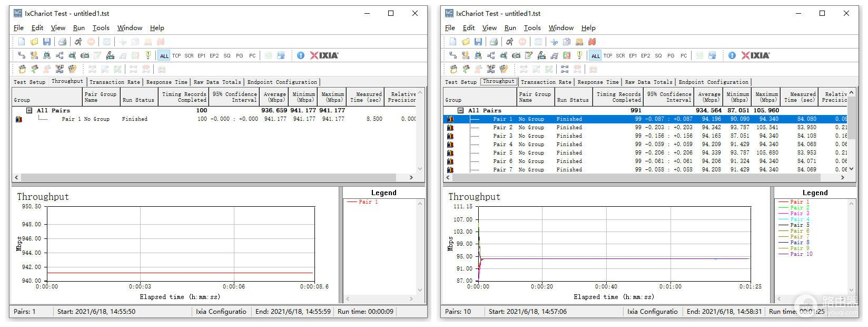Click the Print icon in right window
Image resolution: width=868 pixels, height=327 pixels.
494,42
